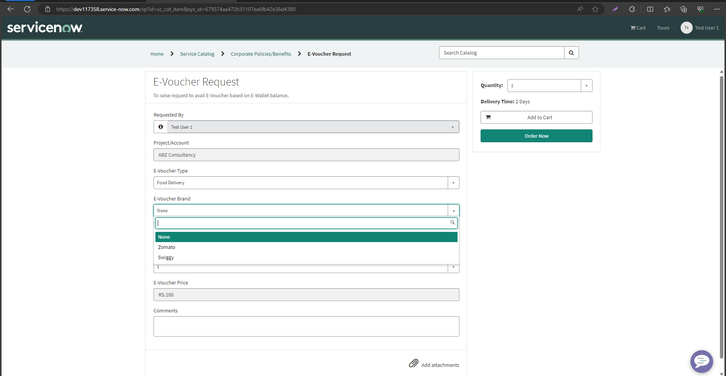
Task: Open the browser Collections icon
Action: pos(683,9)
